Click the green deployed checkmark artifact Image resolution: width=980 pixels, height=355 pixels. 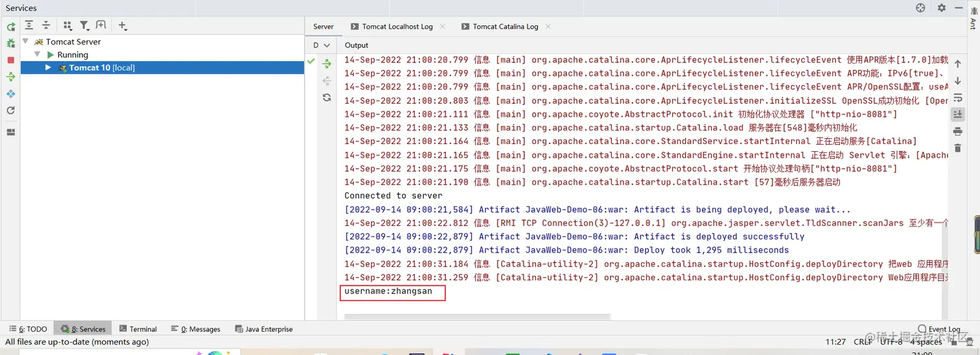pyautogui.click(x=311, y=61)
